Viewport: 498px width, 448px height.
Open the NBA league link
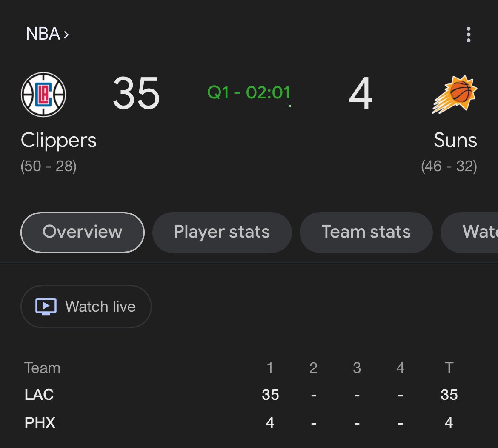tap(43, 34)
